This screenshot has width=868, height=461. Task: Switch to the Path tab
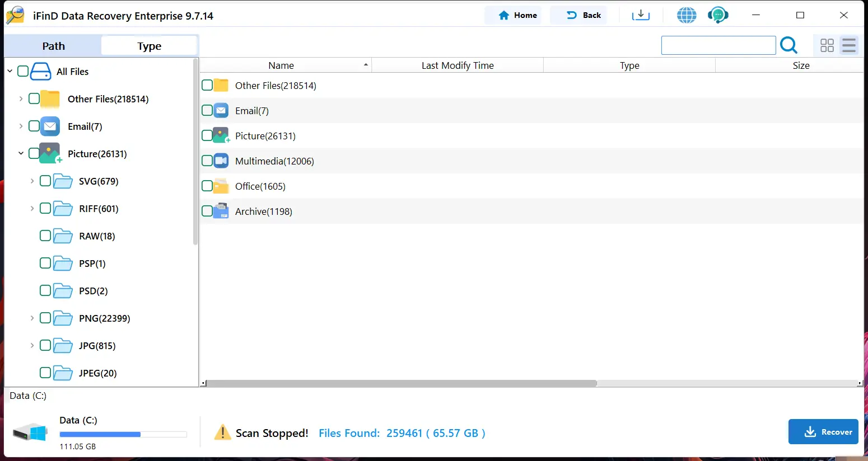(x=53, y=46)
